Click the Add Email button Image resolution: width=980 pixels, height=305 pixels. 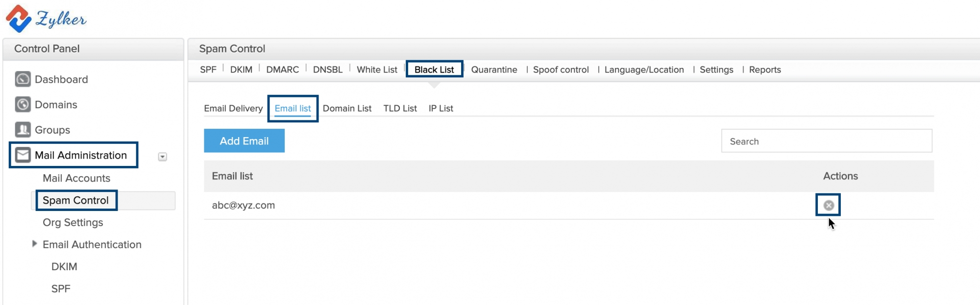244,141
